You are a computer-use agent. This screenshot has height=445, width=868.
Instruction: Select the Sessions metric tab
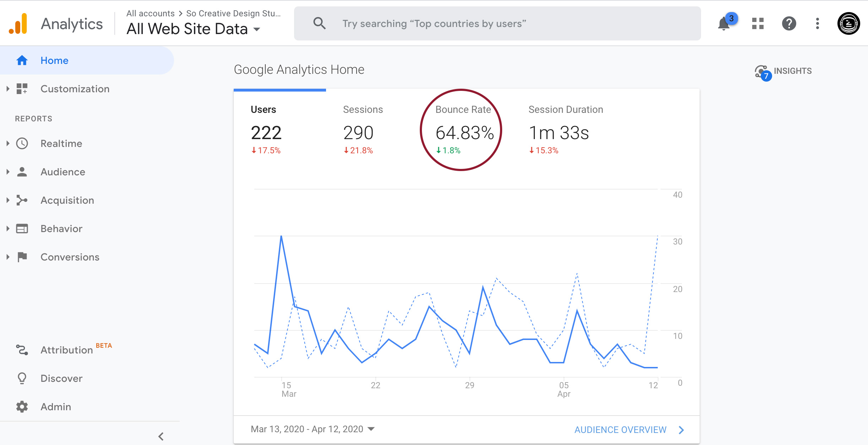click(x=363, y=130)
